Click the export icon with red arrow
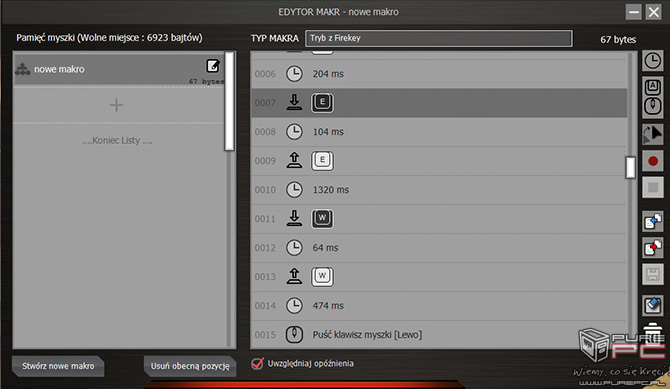 click(652, 248)
